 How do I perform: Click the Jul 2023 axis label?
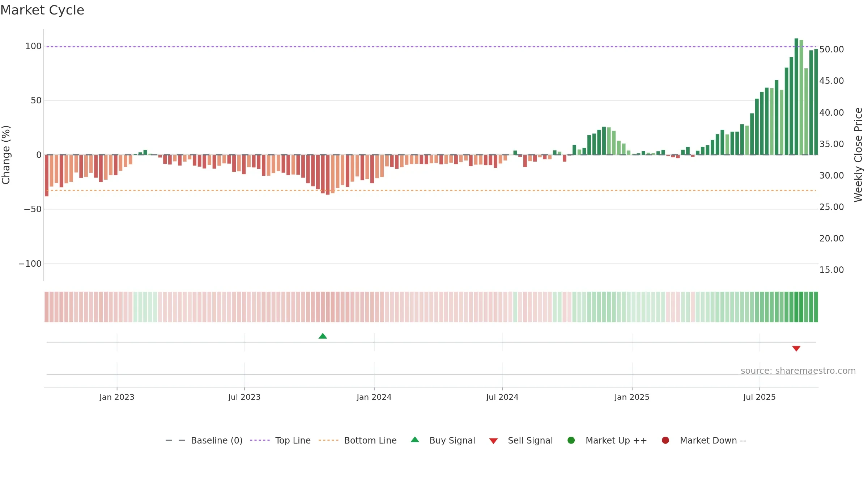point(244,397)
